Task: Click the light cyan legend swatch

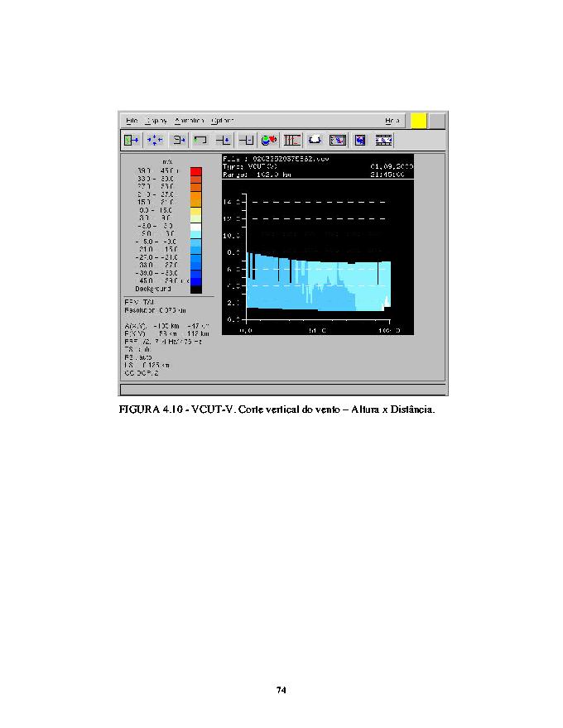Action: [x=196, y=234]
